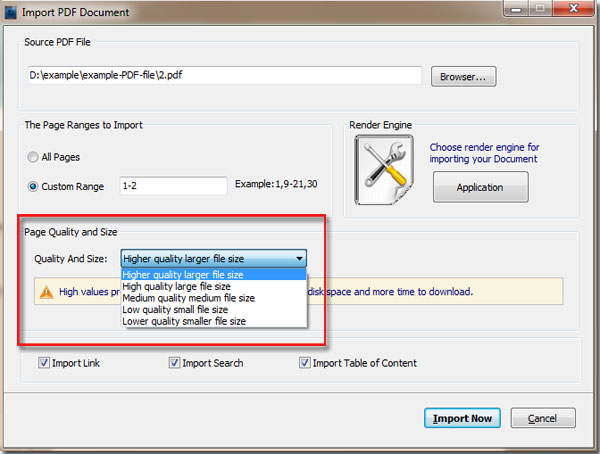
Task: Select the All Pages radio button
Action: [x=33, y=157]
